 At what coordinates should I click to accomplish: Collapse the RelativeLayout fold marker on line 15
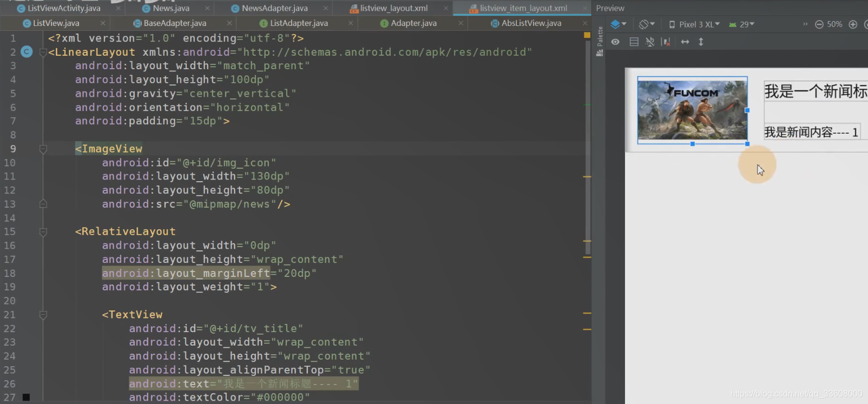click(x=43, y=231)
